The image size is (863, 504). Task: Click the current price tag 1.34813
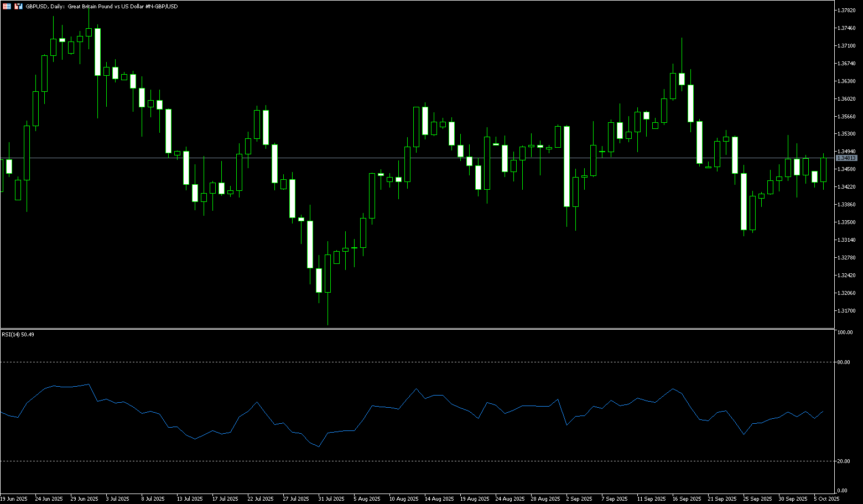(846, 158)
